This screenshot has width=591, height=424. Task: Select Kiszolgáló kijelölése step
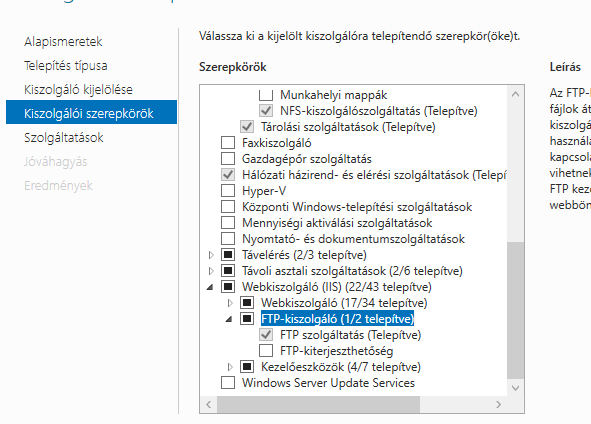pos(78,90)
